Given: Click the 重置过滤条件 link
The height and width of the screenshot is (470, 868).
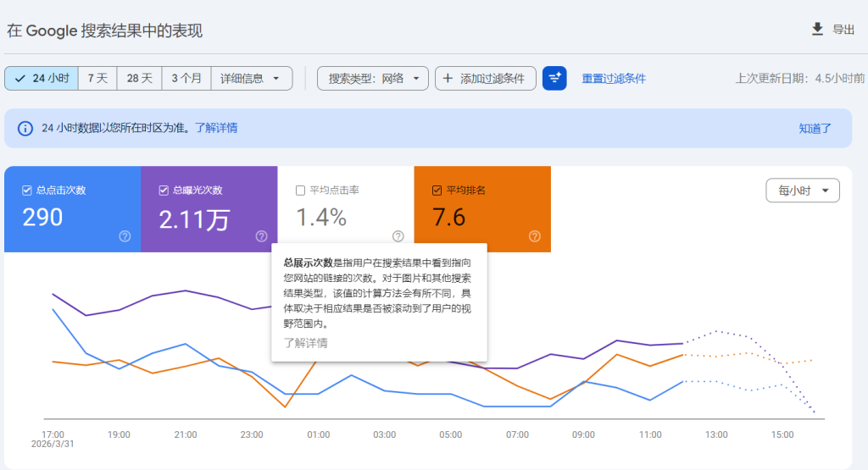Looking at the screenshot, I should point(614,79).
